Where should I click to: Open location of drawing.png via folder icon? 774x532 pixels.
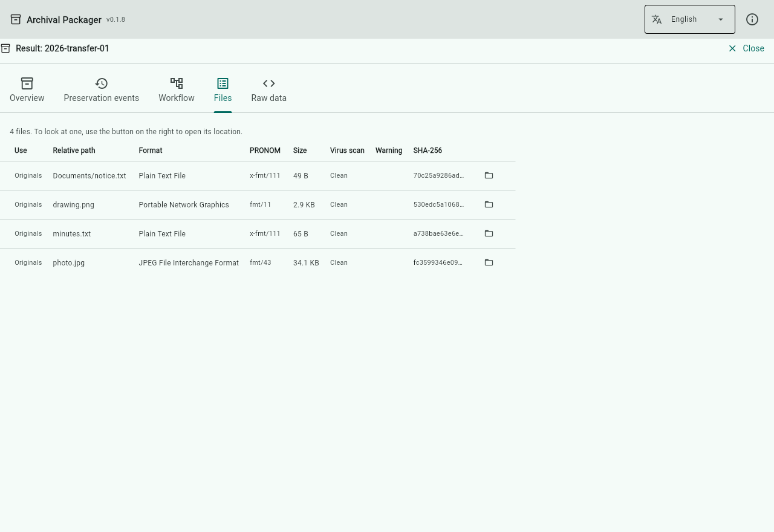(489, 204)
